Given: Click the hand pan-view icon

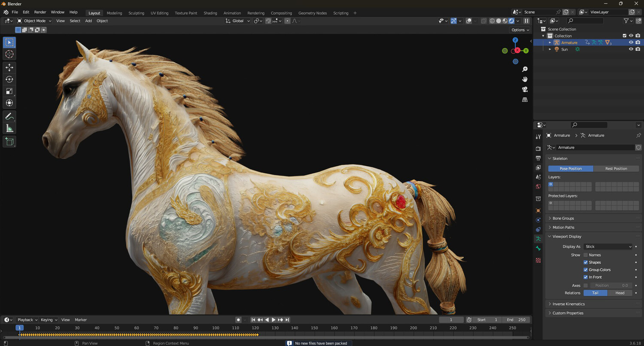Looking at the screenshot, I should [x=525, y=79].
